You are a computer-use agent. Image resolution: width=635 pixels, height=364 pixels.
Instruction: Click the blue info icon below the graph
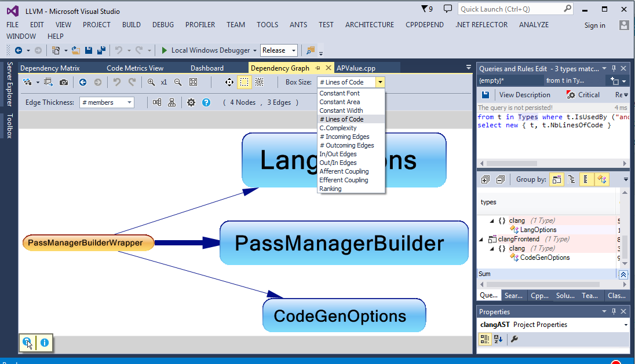click(45, 343)
